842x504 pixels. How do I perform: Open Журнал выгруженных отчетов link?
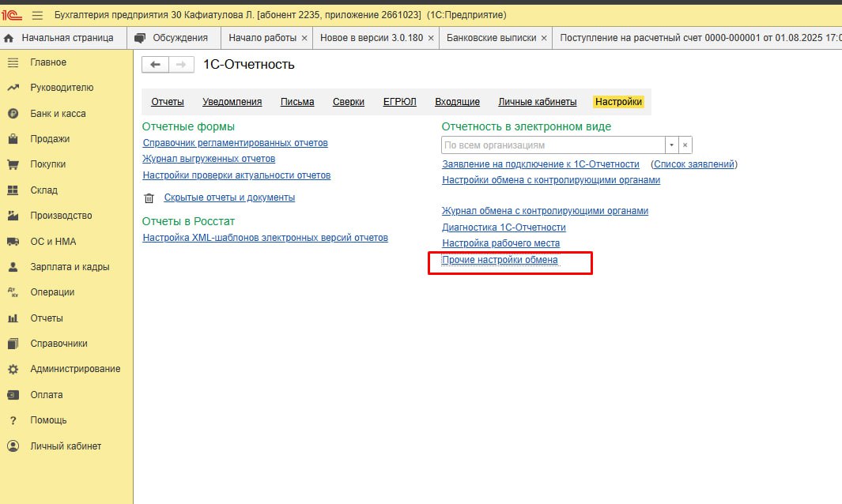[209, 159]
